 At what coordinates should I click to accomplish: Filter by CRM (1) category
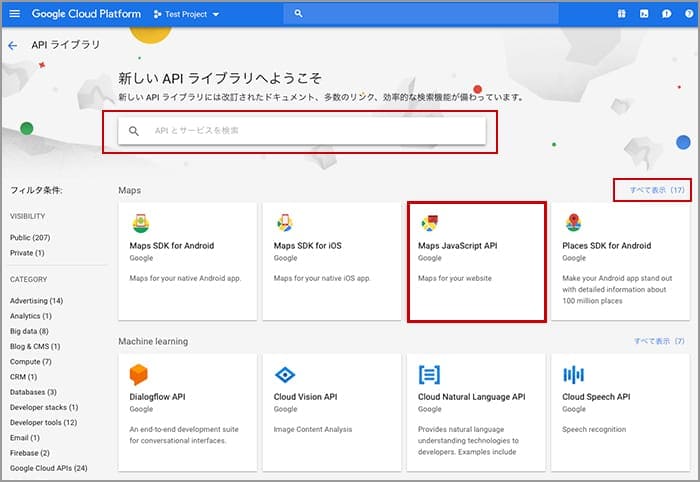coord(24,377)
